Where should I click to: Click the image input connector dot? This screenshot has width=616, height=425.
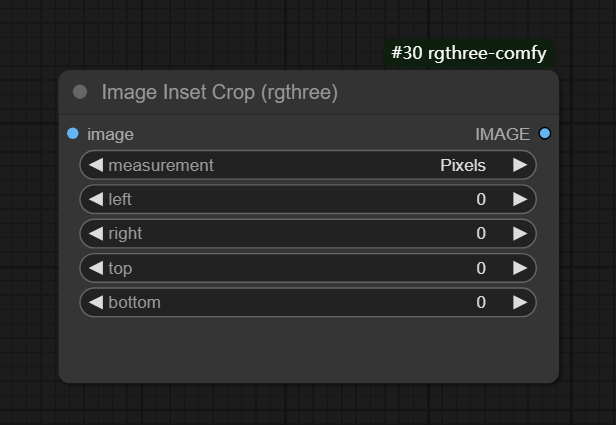click(73, 134)
